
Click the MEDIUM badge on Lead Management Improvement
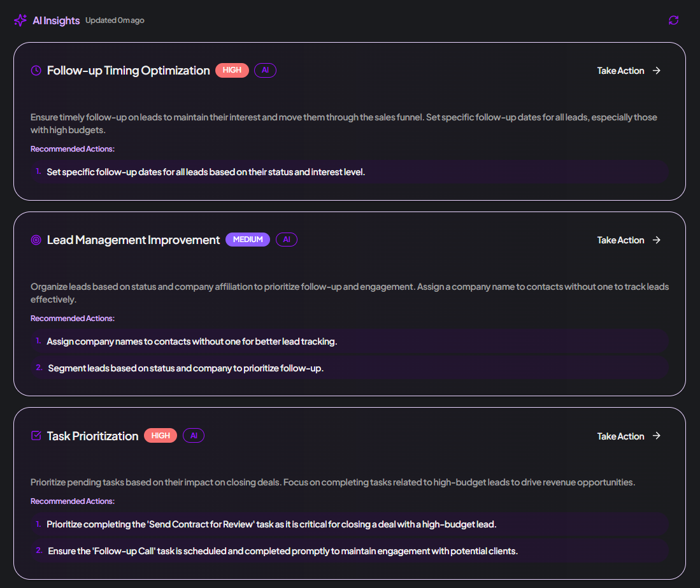(x=248, y=240)
